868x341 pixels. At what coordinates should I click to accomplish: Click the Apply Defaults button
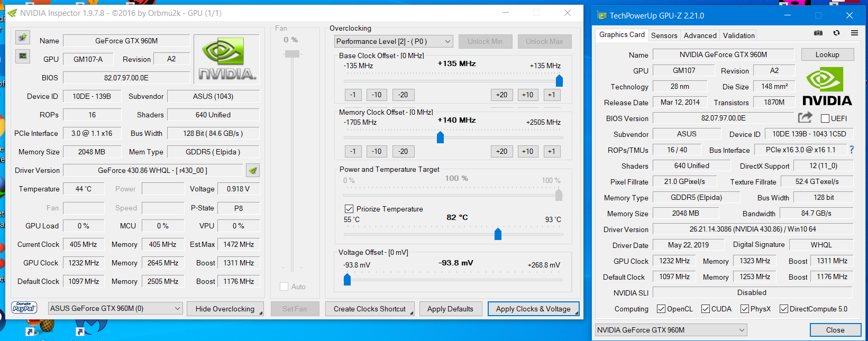[450, 309]
